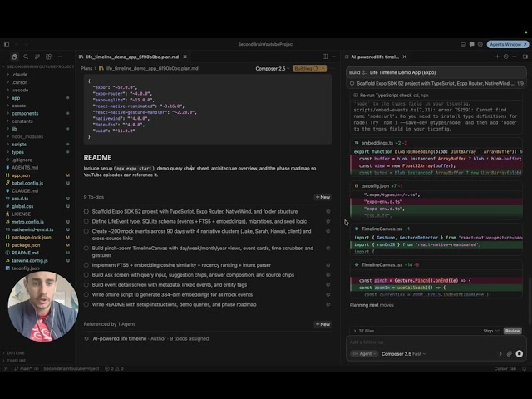Open the Agent mode dropdown
Viewport: 532px width, 399px height.
coord(364,354)
